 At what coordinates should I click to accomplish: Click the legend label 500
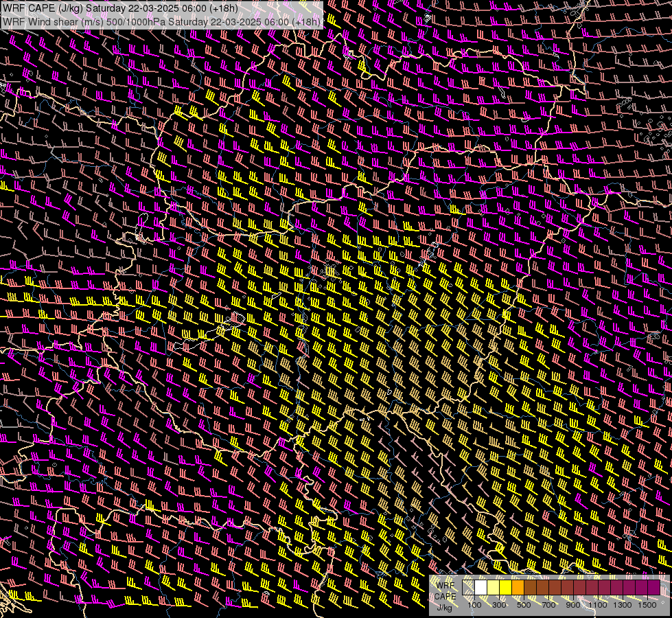point(524,605)
